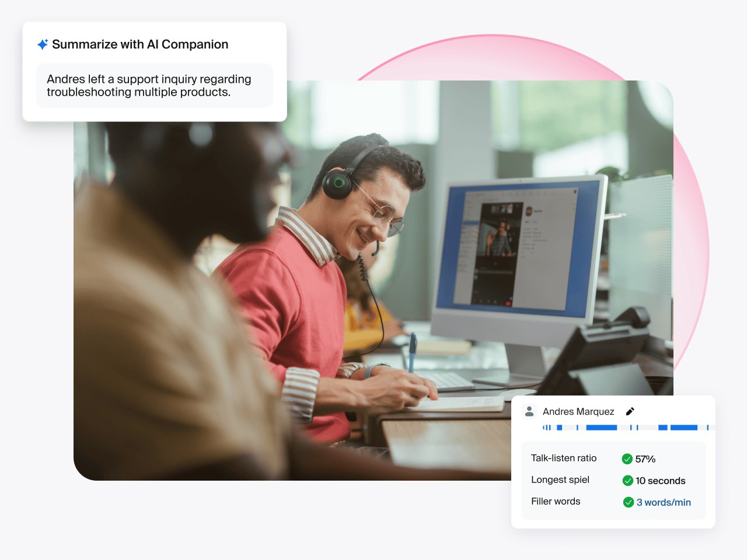
Task: Click the Summarize with AI Companion heading
Action: pos(140,44)
